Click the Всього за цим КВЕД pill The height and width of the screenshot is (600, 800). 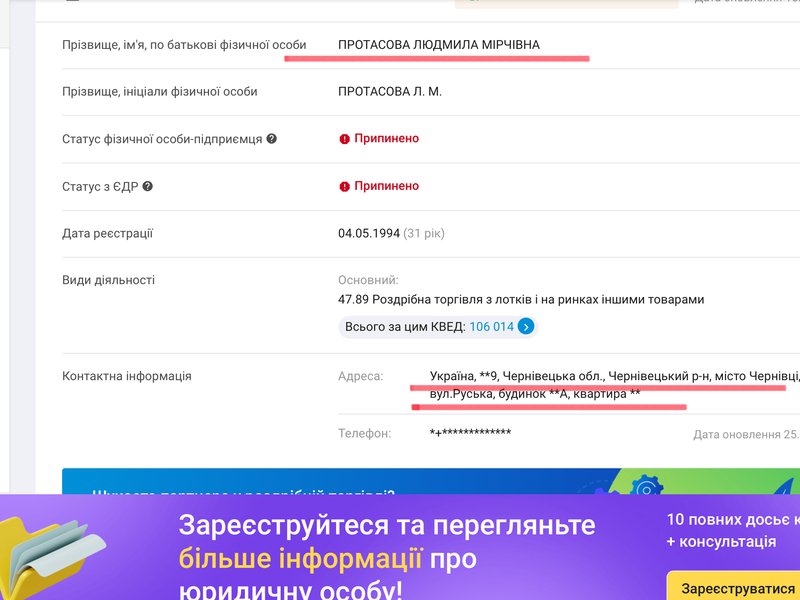(x=438, y=327)
